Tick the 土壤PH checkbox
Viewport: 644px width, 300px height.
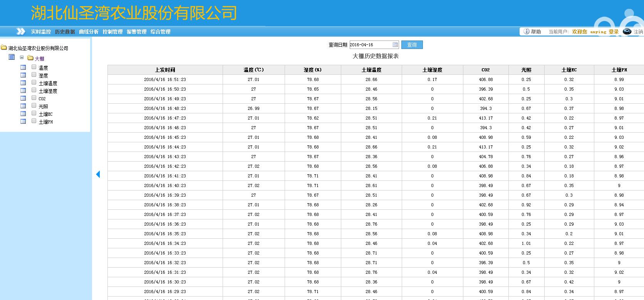click(34, 121)
